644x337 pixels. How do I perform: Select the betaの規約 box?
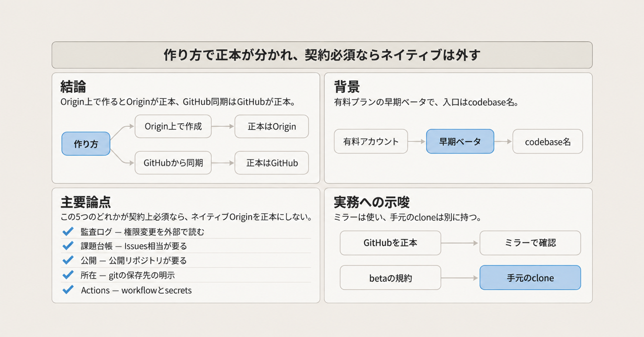pos(390,278)
